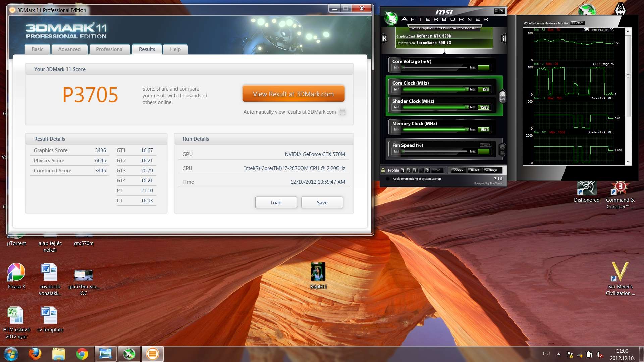Click the Physics Score value 6645
The width and height of the screenshot is (644, 362).
100,161
